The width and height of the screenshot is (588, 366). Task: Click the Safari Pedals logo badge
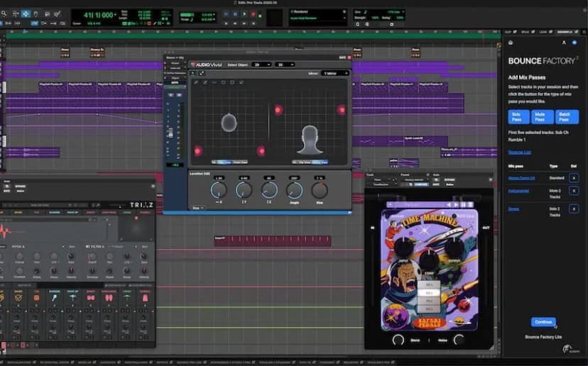point(429,323)
